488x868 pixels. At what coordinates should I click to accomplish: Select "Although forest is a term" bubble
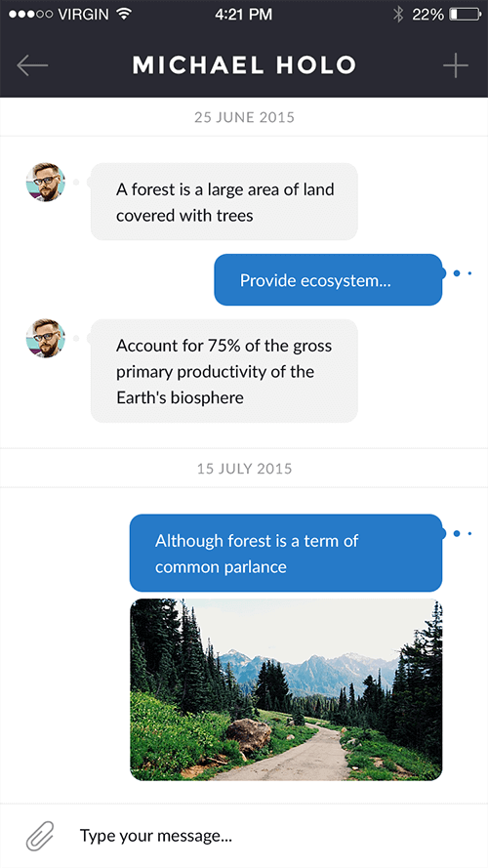point(286,553)
